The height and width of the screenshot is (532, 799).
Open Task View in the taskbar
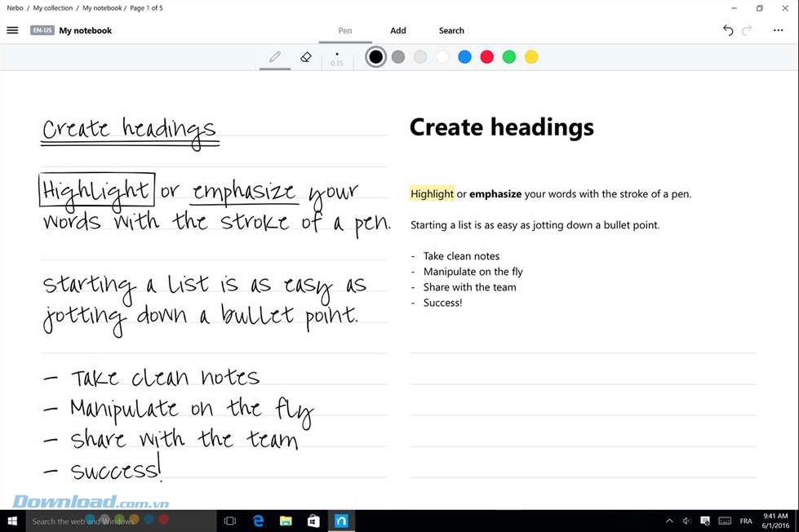pos(230,521)
